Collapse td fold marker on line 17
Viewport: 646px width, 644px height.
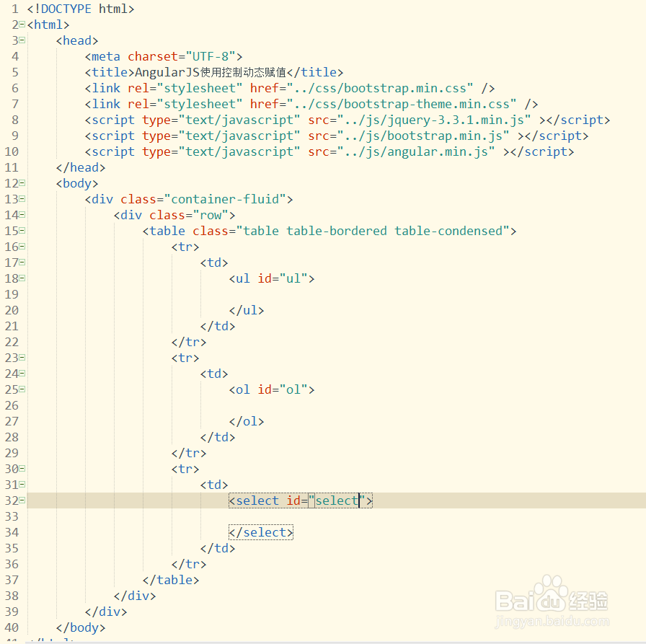pyautogui.click(x=22, y=263)
